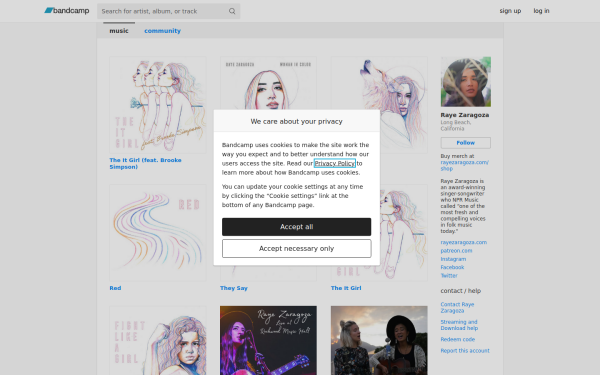Open the Woman in Color album cover

[x=268, y=83]
